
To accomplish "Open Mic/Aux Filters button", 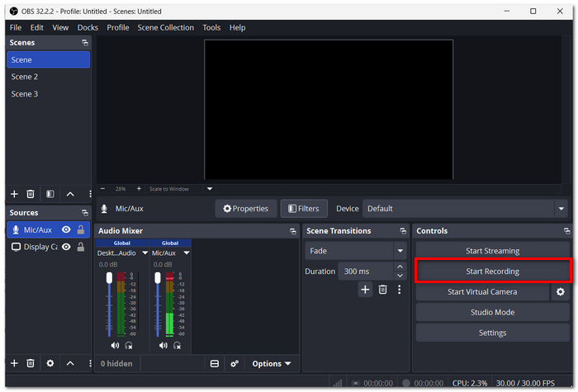I will coord(304,209).
